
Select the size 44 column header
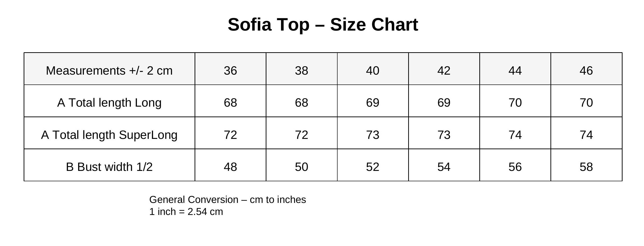[515, 70]
